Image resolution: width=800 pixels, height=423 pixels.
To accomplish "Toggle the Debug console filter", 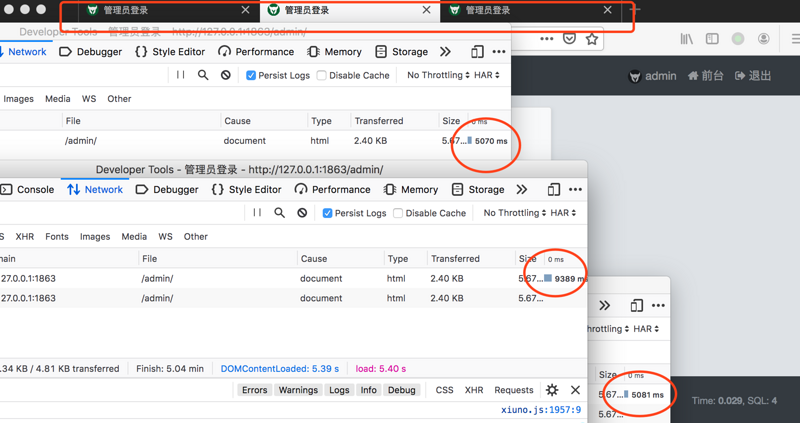I will [402, 390].
